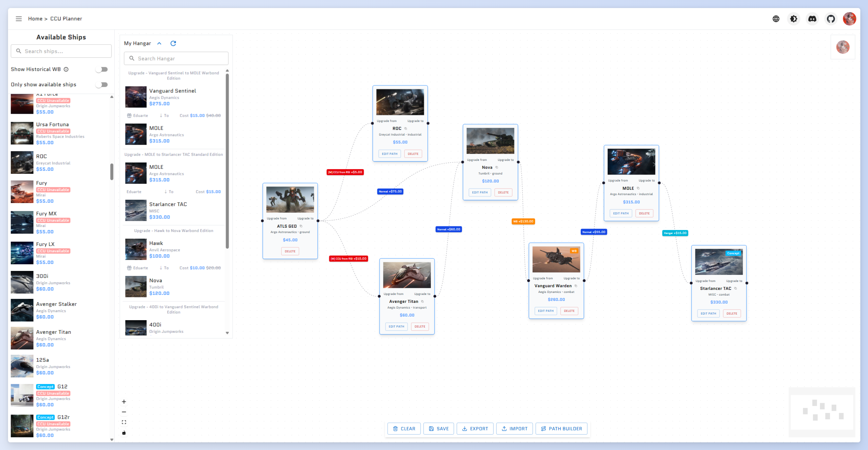Collapse the My Hangar panel

click(x=159, y=43)
